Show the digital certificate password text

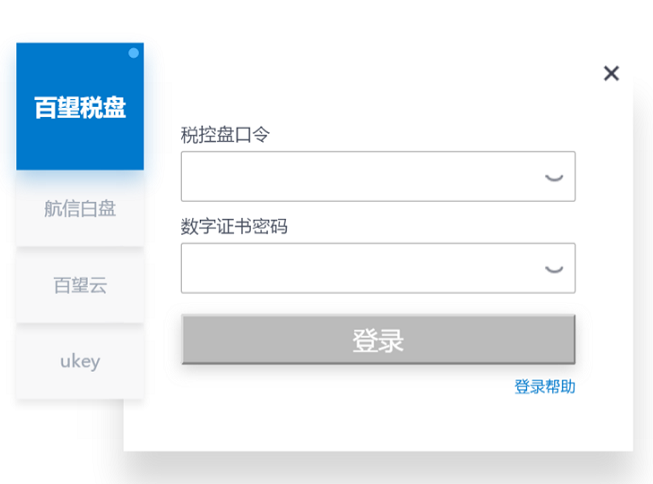[x=554, y=269]
